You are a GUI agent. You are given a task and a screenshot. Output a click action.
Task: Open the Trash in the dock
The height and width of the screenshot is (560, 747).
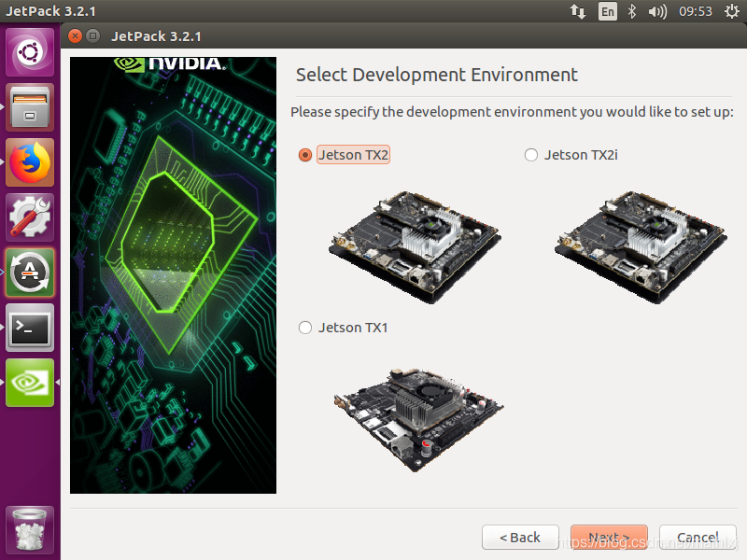tap(30, 529)
